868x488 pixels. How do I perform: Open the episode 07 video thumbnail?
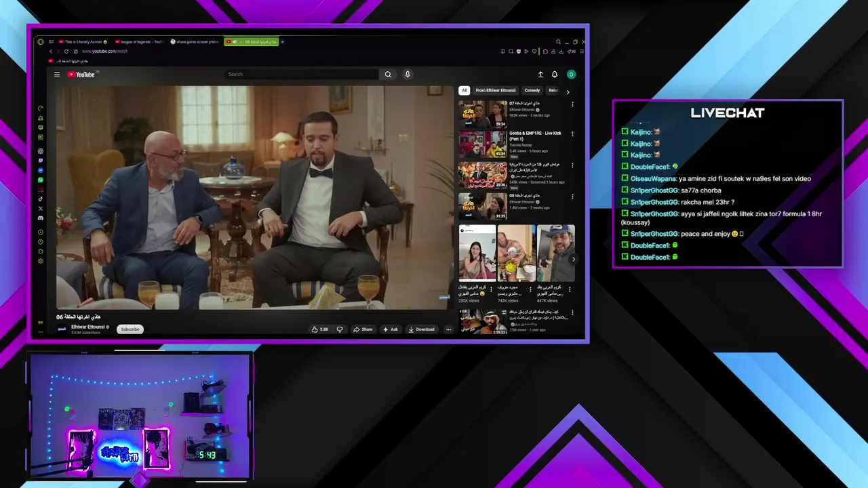[x=483, y=115]
